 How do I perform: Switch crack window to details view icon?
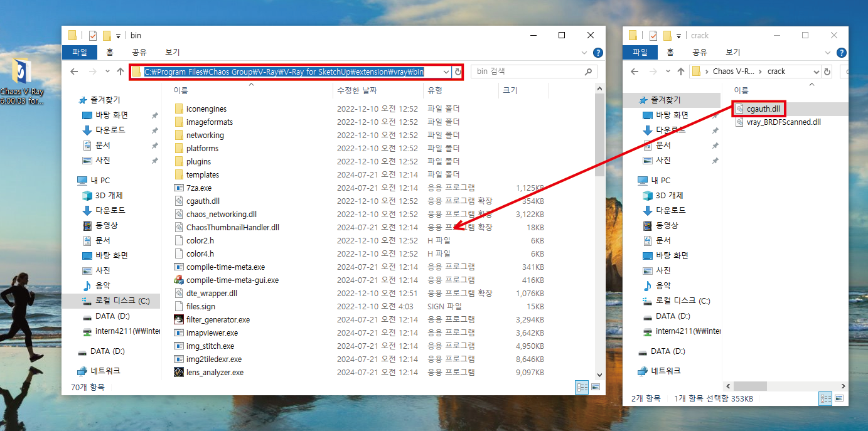click(x=825, y=398)
